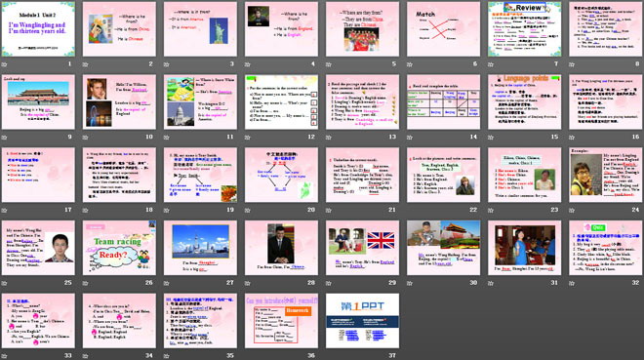Click the animation star icon under slide 16
Viewport: 644px width, 360px height.
point(572,138)
